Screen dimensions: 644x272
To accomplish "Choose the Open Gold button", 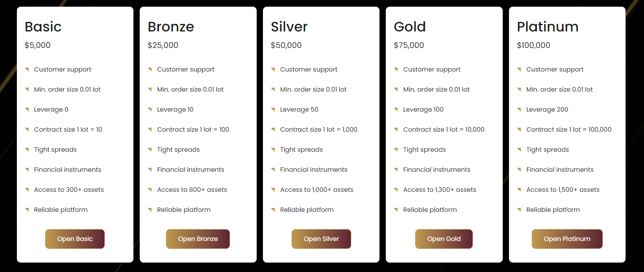I will [x=444, y=239].
